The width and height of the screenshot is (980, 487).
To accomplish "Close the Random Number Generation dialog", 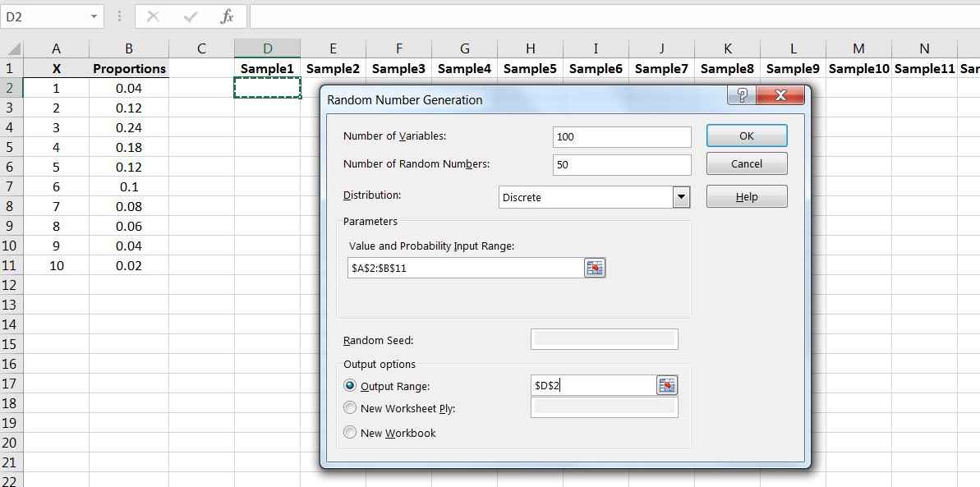I will [x=779, y=96].
